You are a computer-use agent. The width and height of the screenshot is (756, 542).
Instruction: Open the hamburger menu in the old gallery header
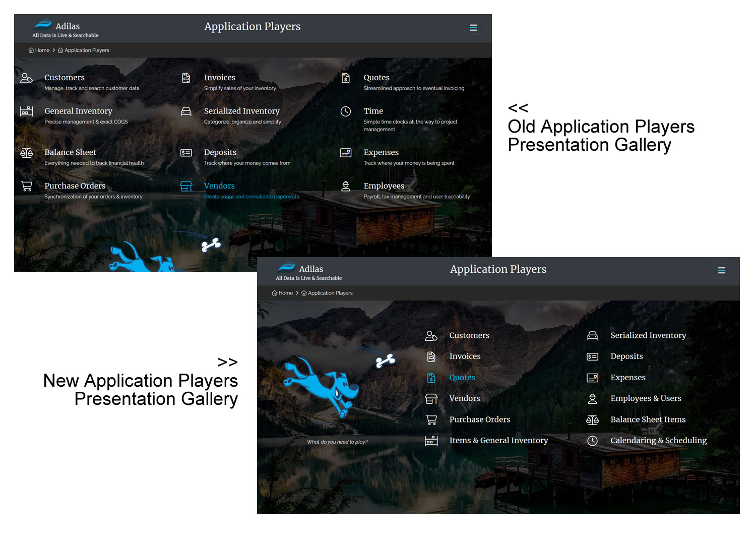473,28
